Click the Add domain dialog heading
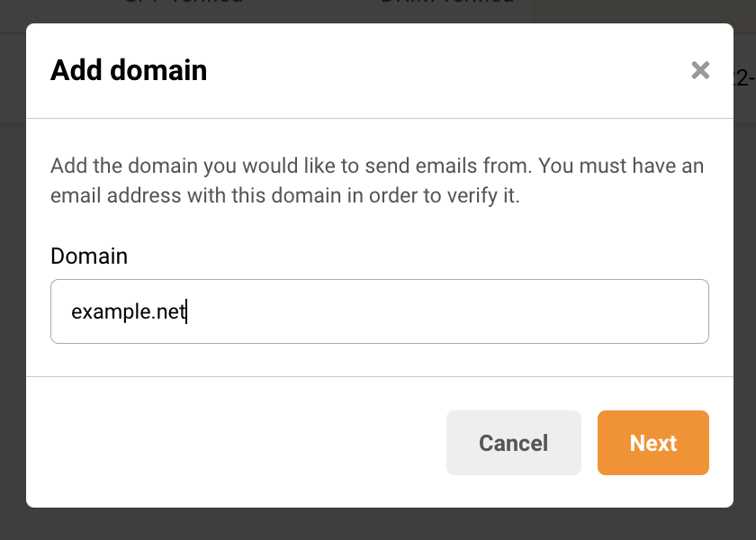 (129, 70)
